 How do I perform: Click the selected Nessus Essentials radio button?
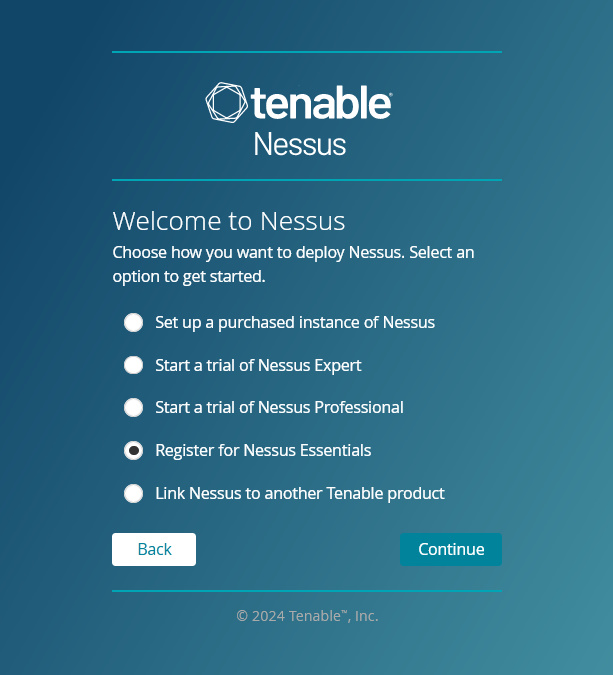click(133, 451)
